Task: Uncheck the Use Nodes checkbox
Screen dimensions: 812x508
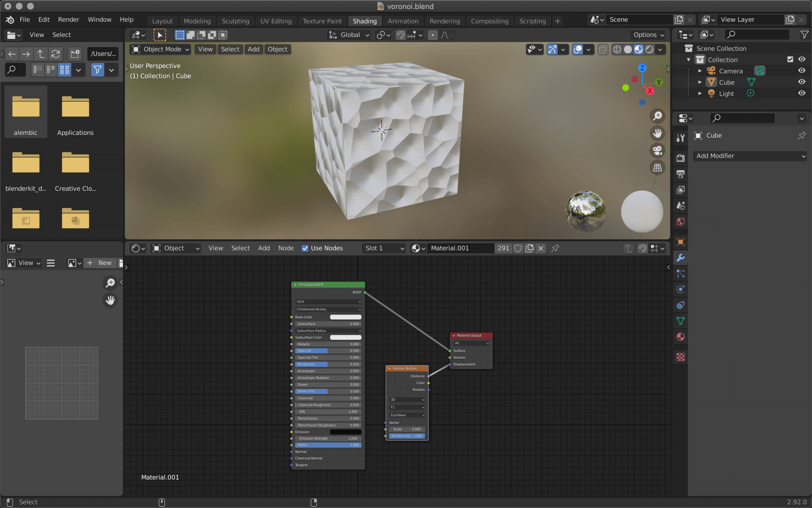Action: [x=305, y=248]
